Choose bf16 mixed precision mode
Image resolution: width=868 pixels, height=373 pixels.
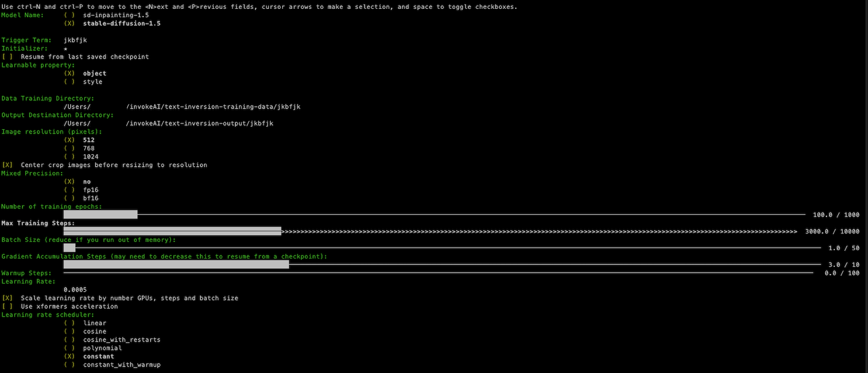(x=69, y=197)
